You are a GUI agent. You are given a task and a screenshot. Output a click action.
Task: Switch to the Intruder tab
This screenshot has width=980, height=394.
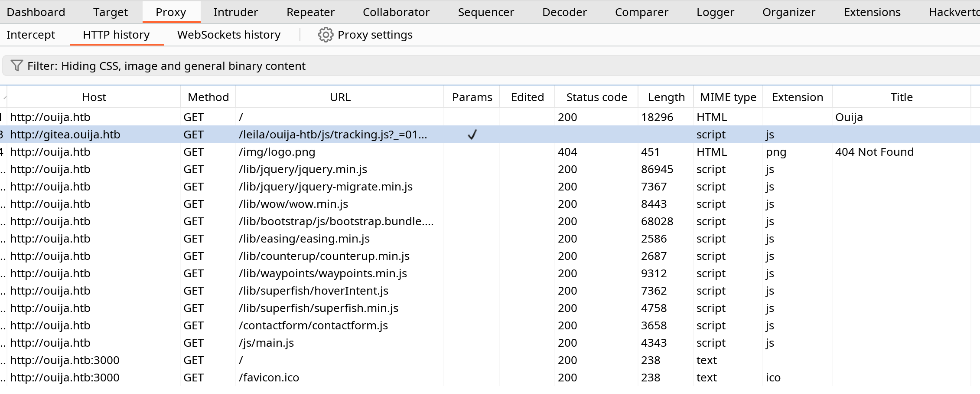(x=235, y=12)
